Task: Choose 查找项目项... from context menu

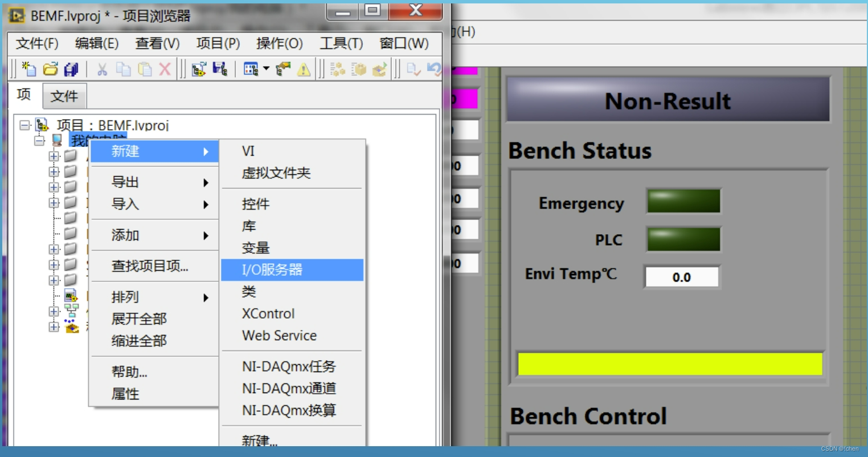Action: point(154,266)
